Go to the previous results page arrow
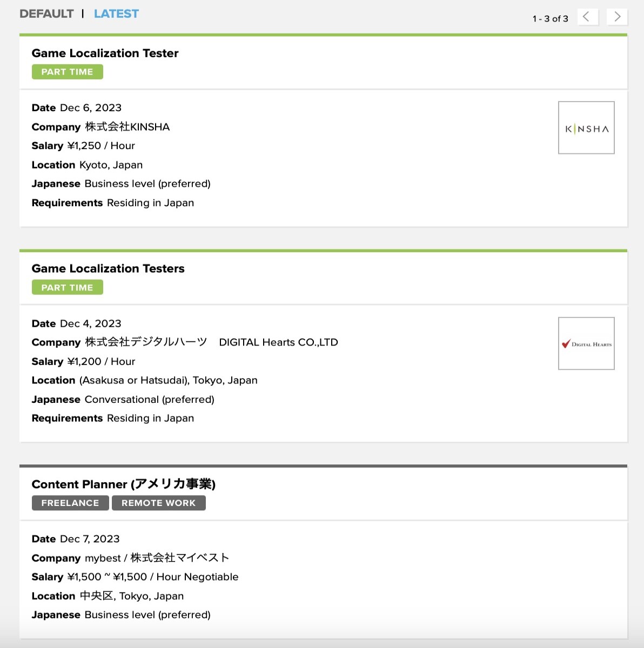The image size is (644, 648). (587, 17)
